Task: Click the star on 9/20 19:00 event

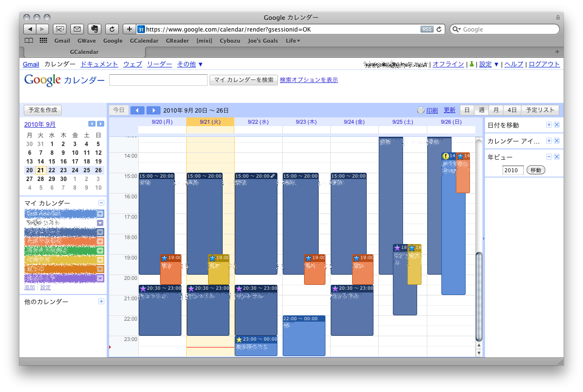Action: (164, 258)
